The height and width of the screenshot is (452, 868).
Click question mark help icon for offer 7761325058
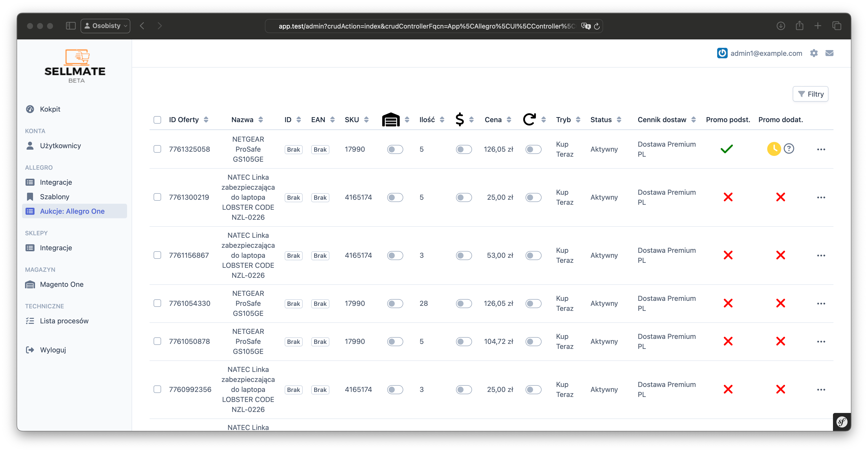[788, 149]
